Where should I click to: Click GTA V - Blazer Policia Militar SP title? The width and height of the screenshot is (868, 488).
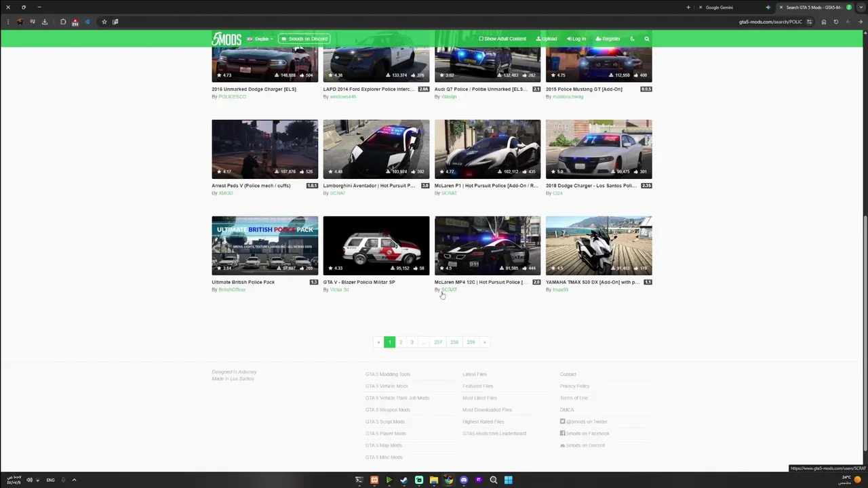(x=359, y=282)
